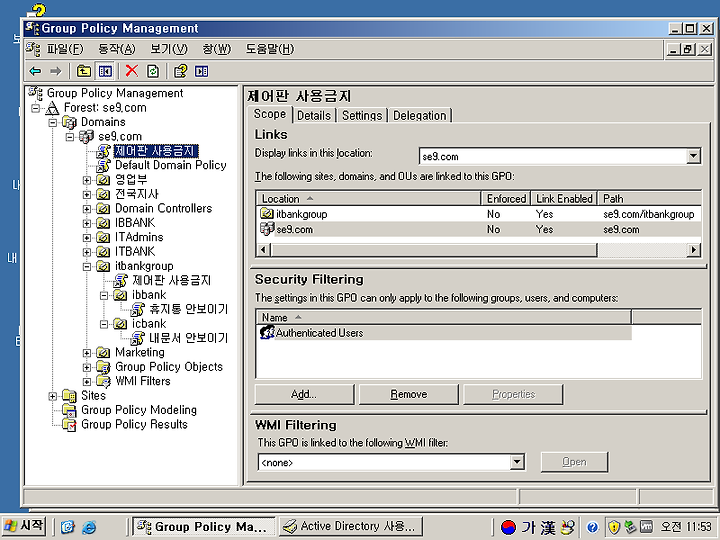Viewport: 720px width, 540px height.
Task: Select the IBBANK OU in tree
Action: point(135,223)
